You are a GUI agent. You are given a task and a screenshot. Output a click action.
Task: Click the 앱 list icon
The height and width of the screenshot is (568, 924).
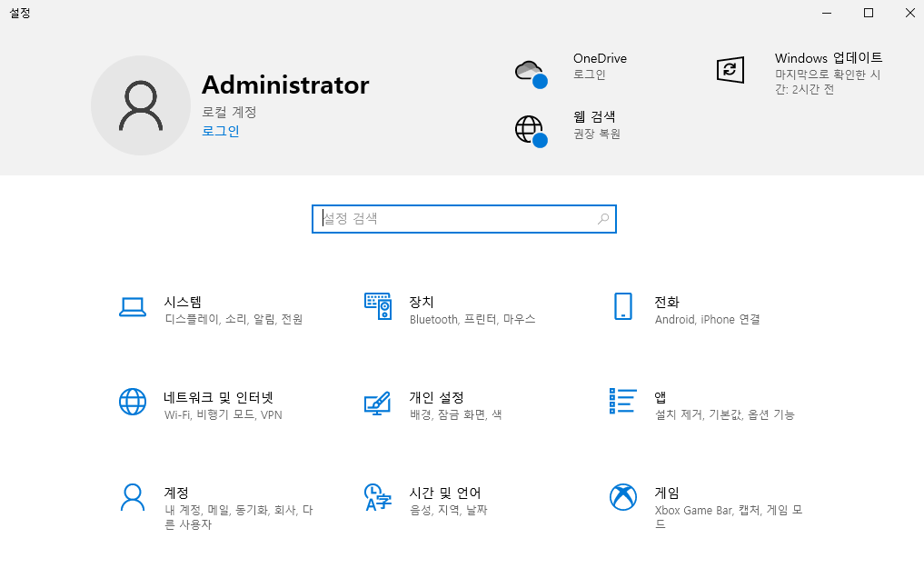(x=623, y=401)
